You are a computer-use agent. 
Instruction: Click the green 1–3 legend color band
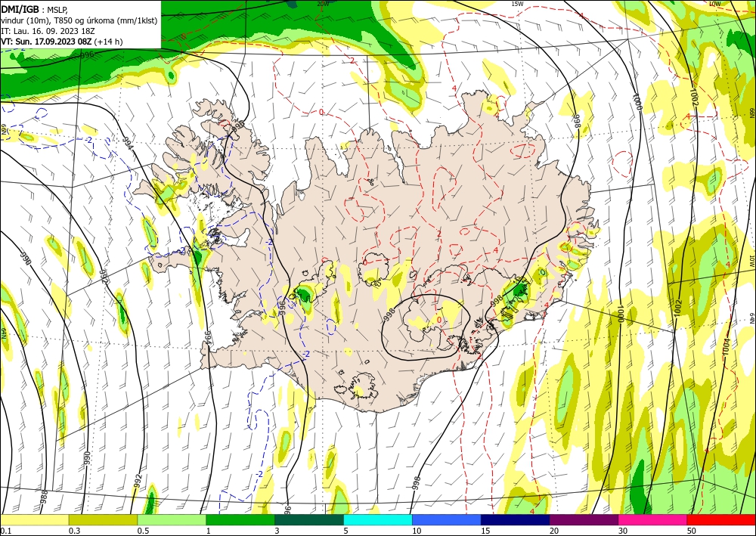tap(240, 519)
